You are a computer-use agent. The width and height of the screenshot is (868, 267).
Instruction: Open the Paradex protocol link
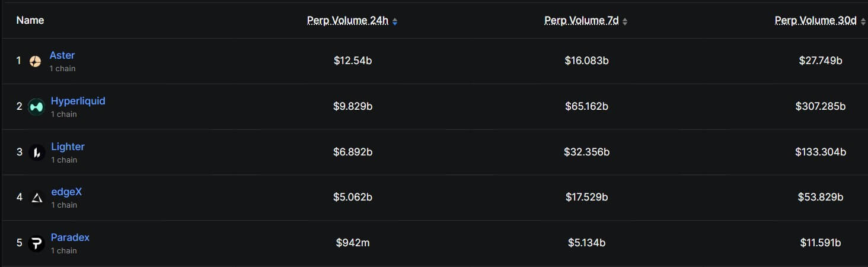70,237
